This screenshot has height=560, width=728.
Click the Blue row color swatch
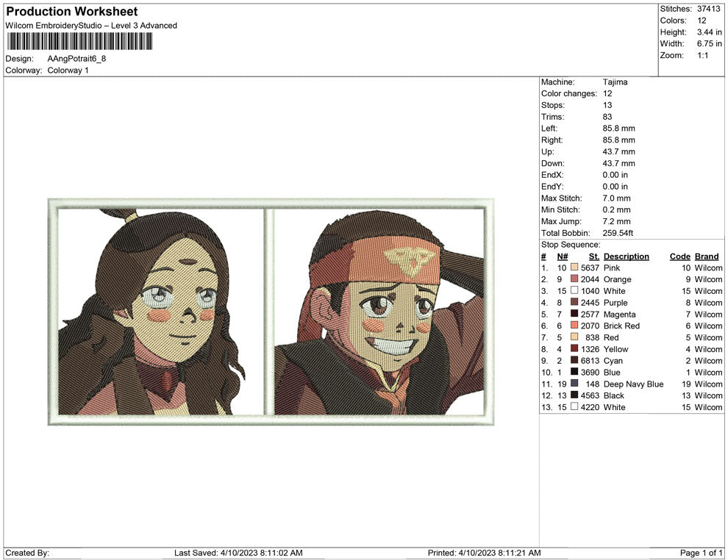coord(574,372)
